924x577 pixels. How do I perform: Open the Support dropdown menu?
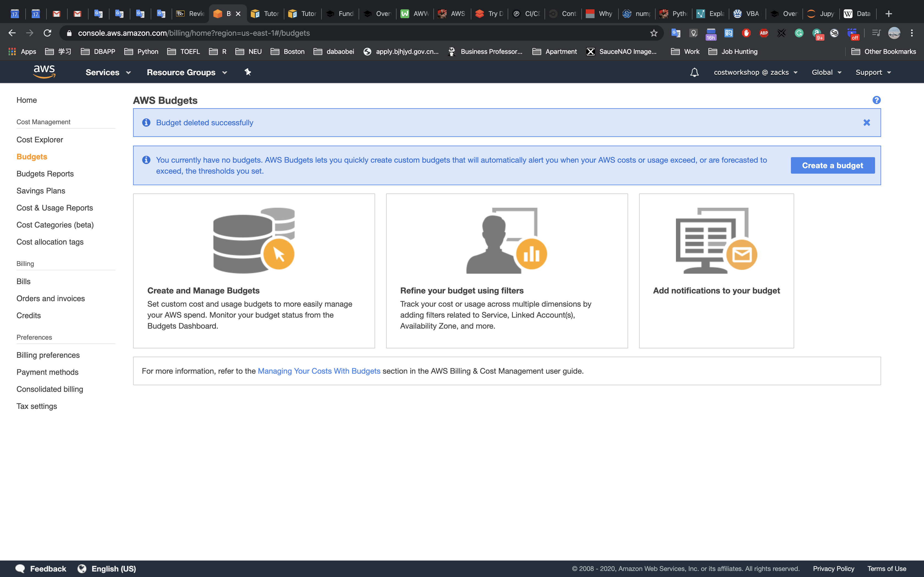(x=873, y=73)
